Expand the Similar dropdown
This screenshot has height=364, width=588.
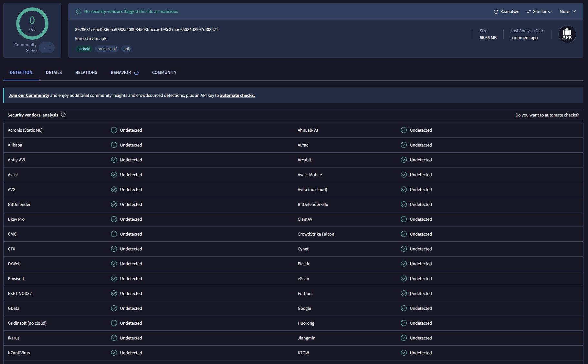coord(539,12)
